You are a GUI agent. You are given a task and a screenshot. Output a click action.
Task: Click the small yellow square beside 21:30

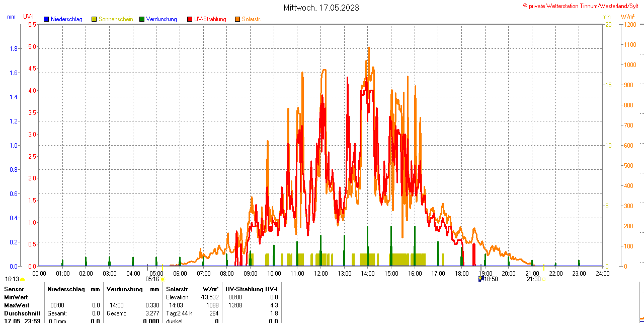click(x=543, y=279)
